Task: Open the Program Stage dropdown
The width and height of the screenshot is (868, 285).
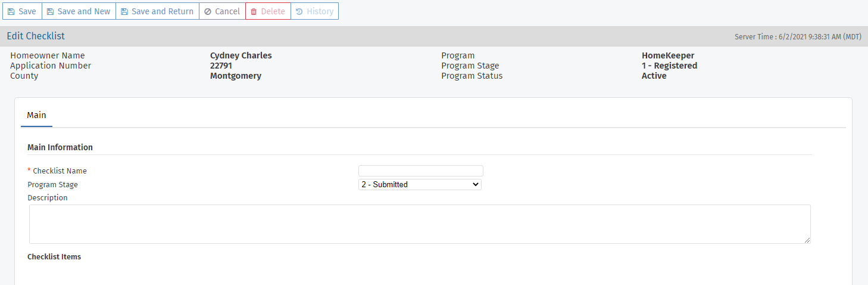Action: coord(420,185)
